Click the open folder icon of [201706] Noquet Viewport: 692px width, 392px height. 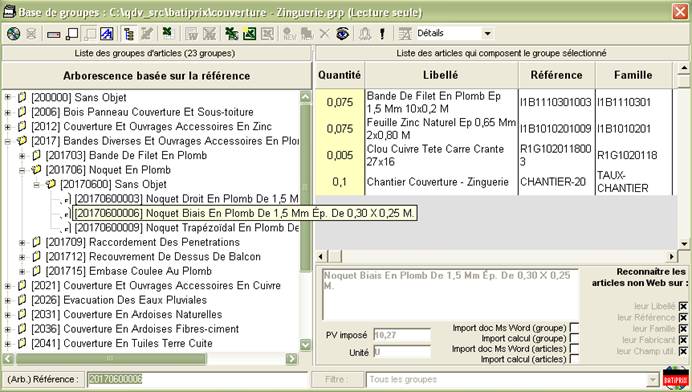click(36, 170)
